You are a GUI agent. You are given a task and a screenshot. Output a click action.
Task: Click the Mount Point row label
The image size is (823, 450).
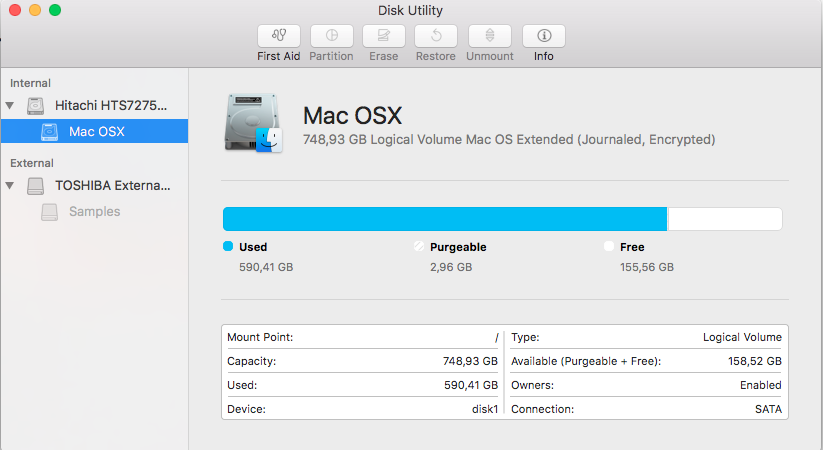click(260, 337)
